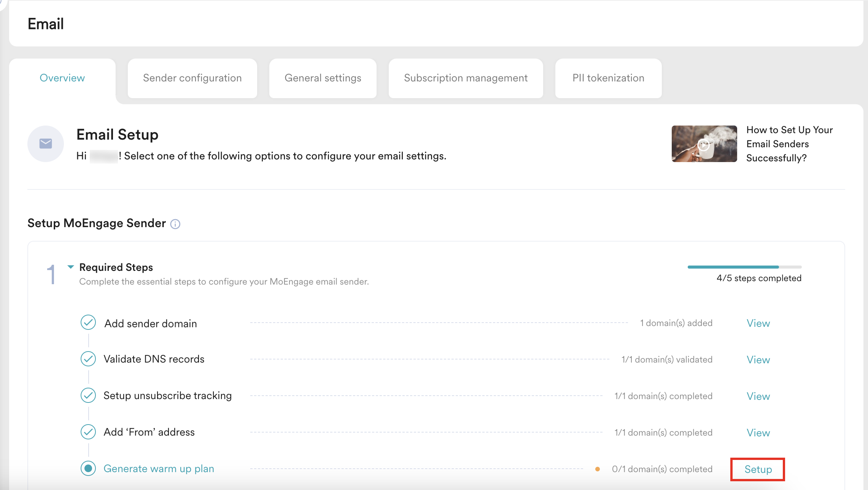Image resolution: width=868 pixels, height=490 pixels.
Task: Select the Overview tab
Action: (x=62, y=78)
